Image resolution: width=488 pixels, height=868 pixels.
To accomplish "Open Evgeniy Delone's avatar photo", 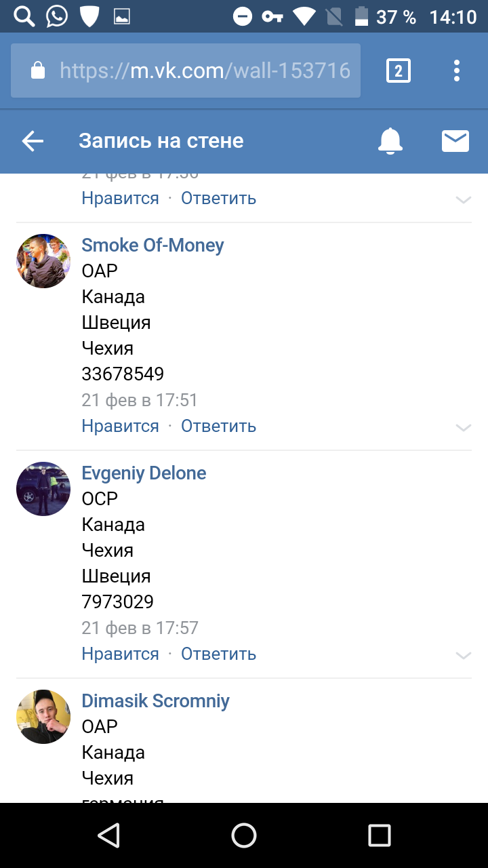I will point(43,489).
